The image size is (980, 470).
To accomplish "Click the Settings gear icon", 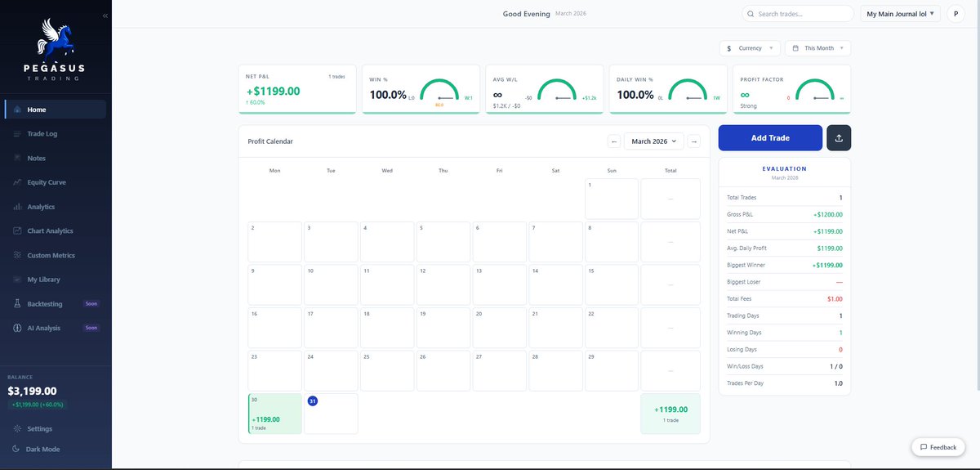I will pos(17,428).
